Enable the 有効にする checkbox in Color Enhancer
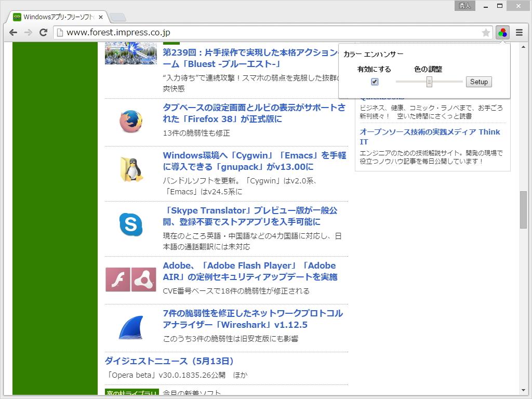Viewport: 532px width, 399px height. click(x=375, y=82)
